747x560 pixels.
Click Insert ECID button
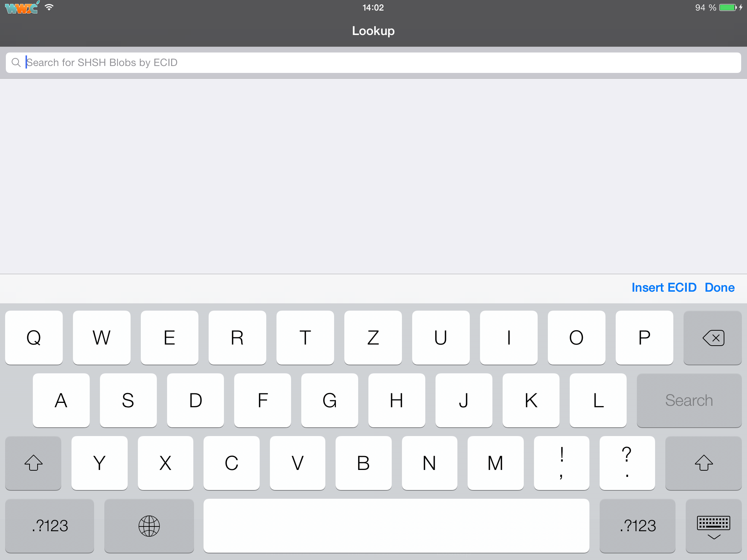point(664,288)
